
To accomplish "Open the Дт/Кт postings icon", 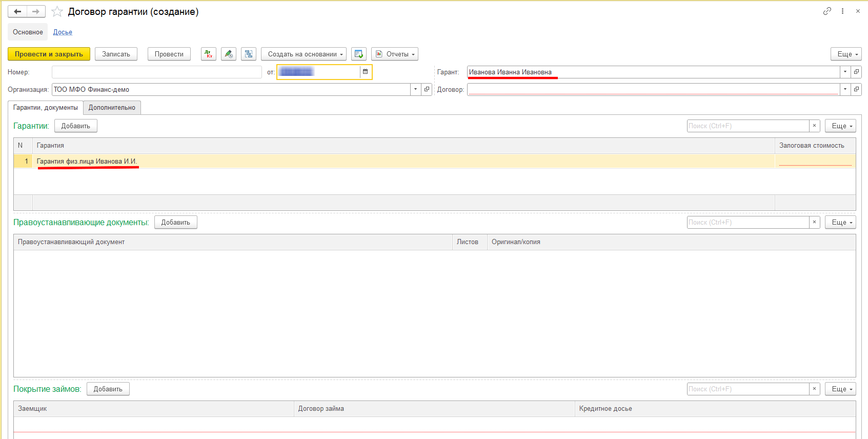I will point(209,54).
